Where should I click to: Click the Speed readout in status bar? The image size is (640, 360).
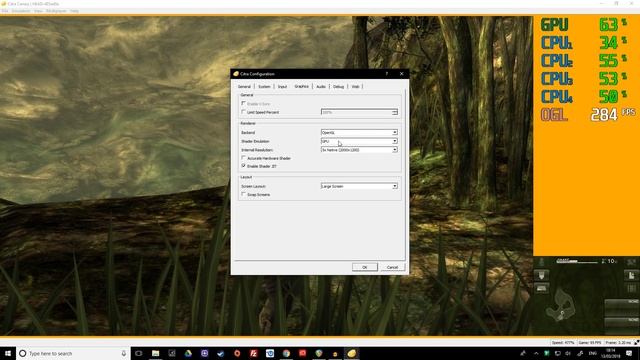(563, 343)
